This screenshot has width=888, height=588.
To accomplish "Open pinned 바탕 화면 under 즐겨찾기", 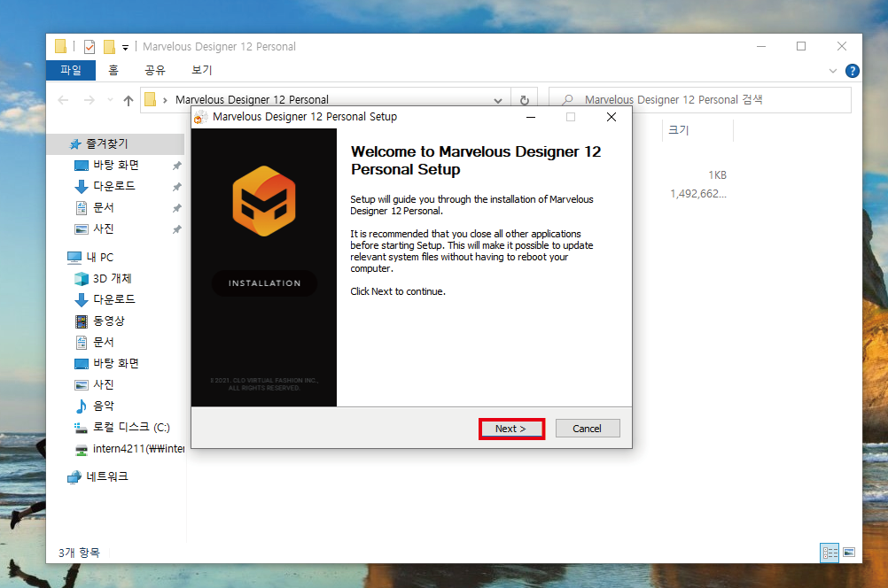I will (116, 166).
